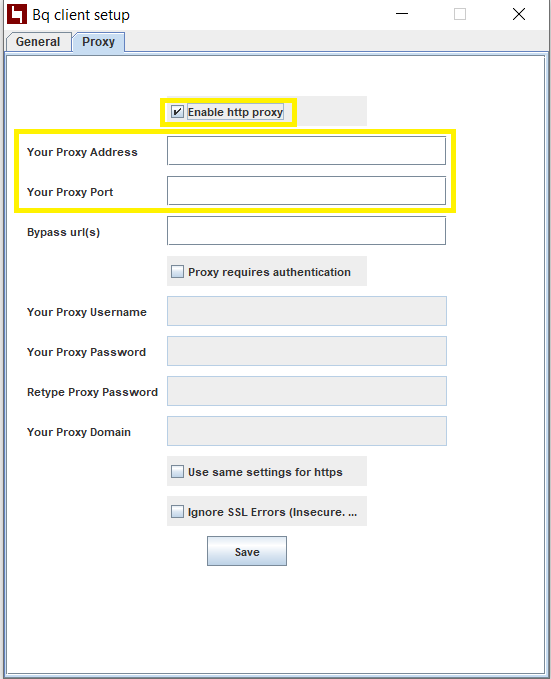Select the Proxy tab
The width and height of the screenshot is (551, 679).
[x=99, y=42]
